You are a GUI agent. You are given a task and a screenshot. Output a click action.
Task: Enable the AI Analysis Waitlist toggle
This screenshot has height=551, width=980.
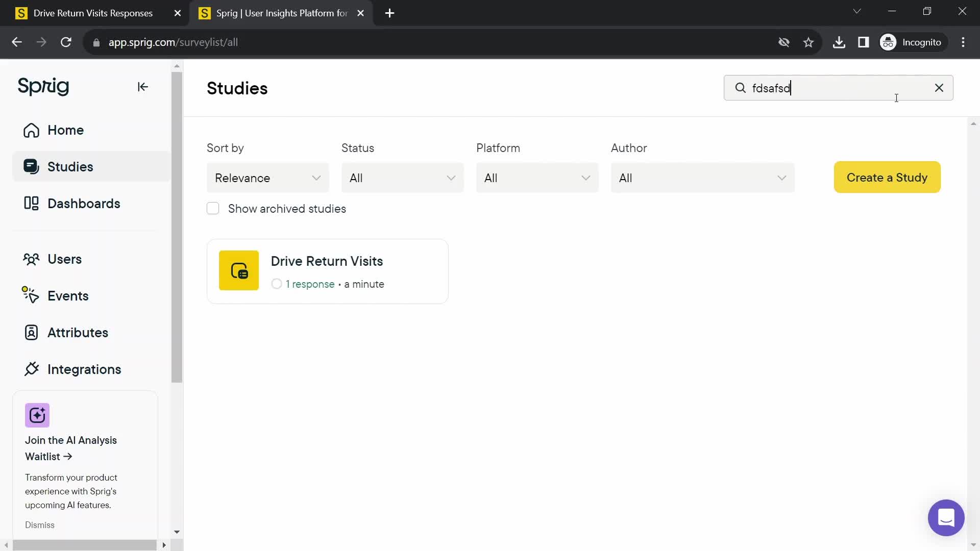(70, 447)
